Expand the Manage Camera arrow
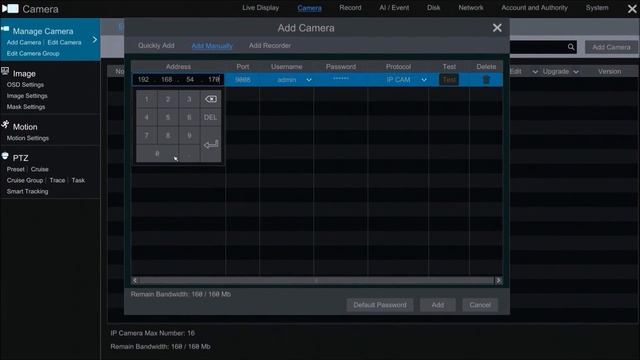 [x=95, y=40]
